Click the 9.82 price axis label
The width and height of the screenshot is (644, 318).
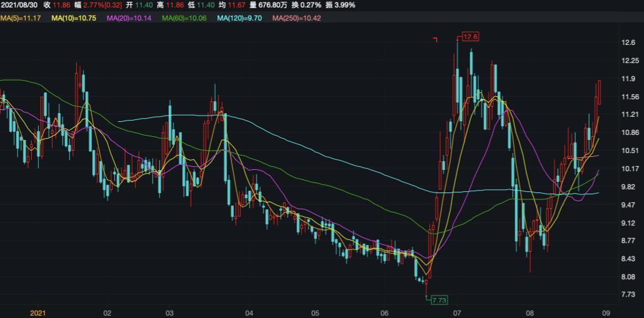628,187
